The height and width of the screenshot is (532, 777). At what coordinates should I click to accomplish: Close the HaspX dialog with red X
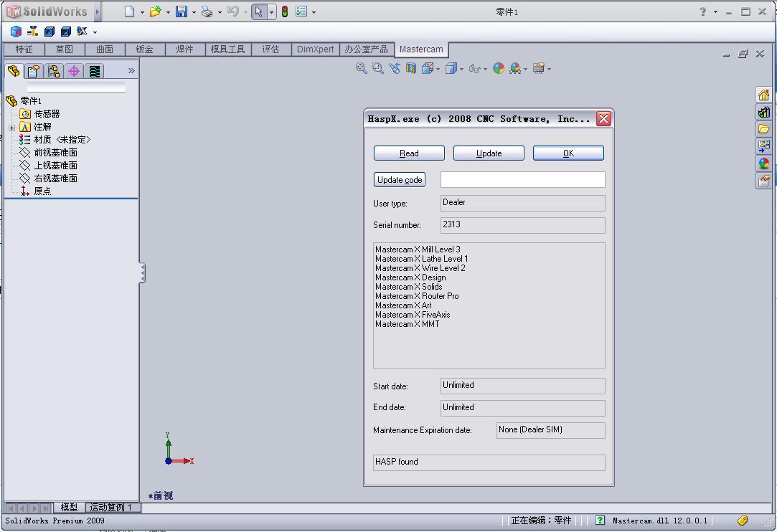pos(603,118)
